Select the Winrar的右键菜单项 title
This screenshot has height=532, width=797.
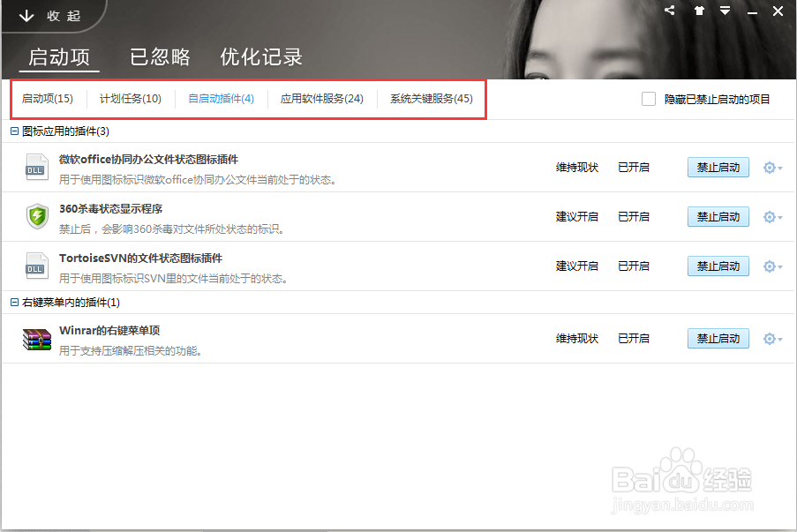109,331
